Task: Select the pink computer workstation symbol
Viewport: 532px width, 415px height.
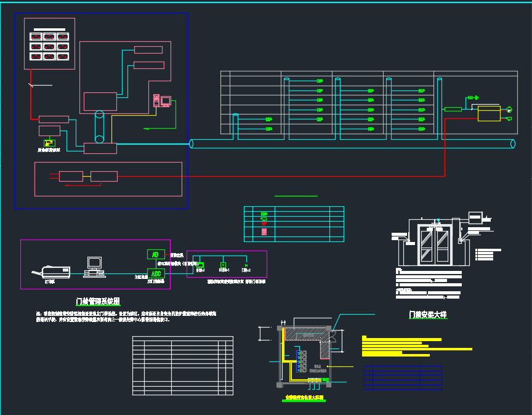Action: pyautogui.click(x=162, y=100)
